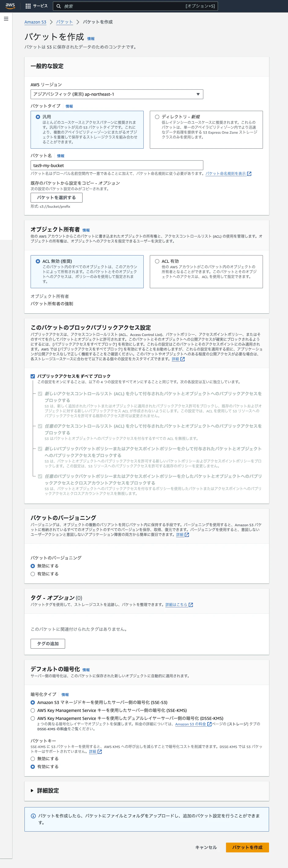
Task: Click external link icon in バケットキー description
Action: point(100,752)
